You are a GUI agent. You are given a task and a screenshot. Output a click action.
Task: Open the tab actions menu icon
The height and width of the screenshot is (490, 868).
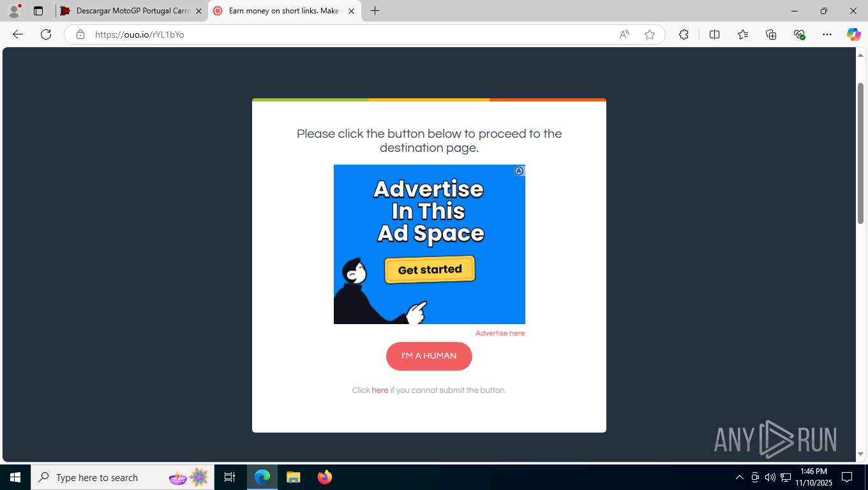pyautogui.click(x=38, y=11)
